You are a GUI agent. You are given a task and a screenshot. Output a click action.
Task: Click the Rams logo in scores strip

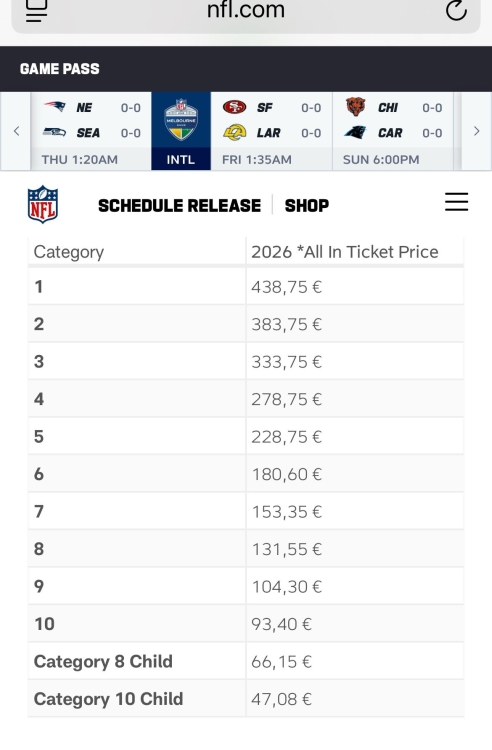pyautogui.click(x=235, y=132)
